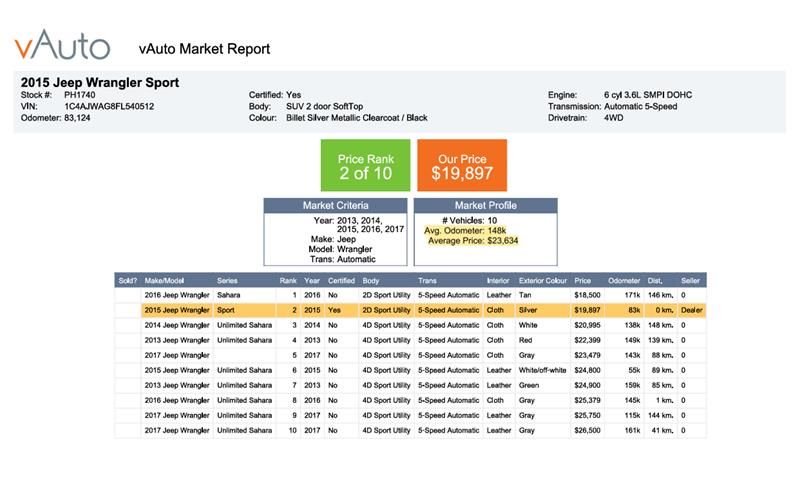Click the $25,379 price cell
800x479 pixels.
[x=587, y=400]
